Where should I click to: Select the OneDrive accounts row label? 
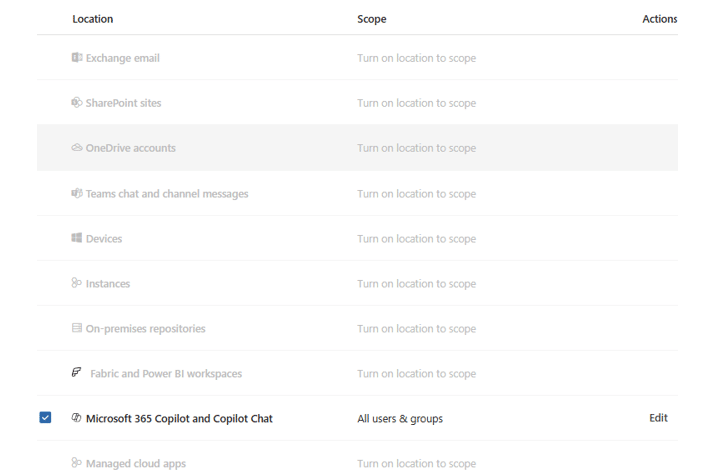point(130,148)
